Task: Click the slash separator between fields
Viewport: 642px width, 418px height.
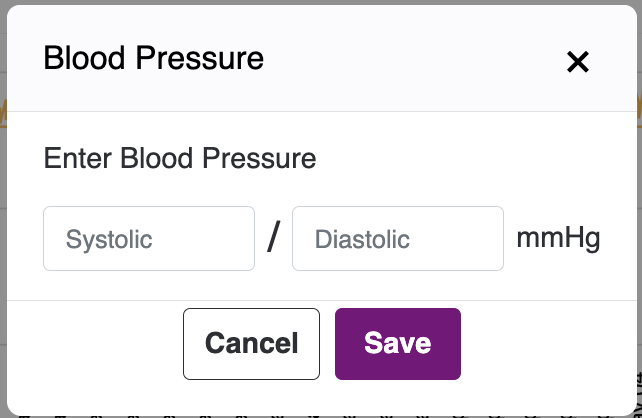Action: coord(273,239)
